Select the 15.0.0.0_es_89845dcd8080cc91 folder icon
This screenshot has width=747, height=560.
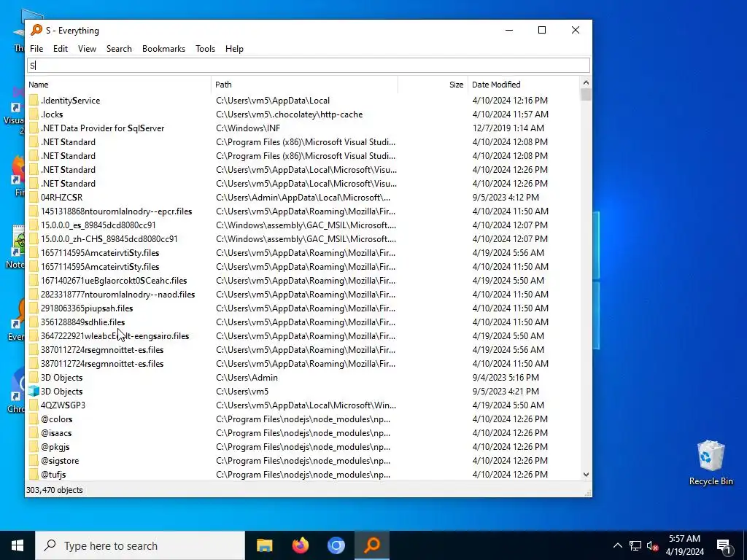[34, 225]
